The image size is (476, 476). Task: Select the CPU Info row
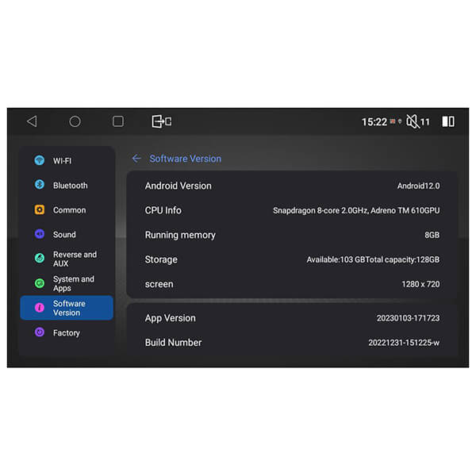pos(292,210)
